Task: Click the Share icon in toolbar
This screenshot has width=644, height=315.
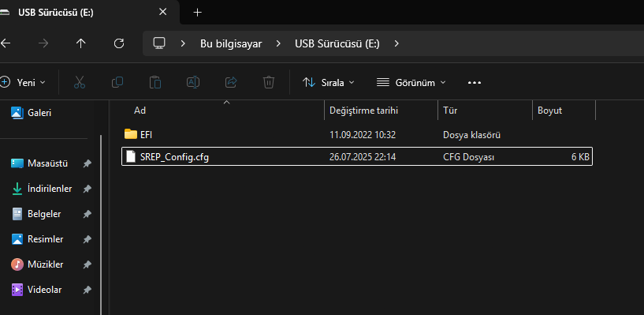Action: coord(231,82)
